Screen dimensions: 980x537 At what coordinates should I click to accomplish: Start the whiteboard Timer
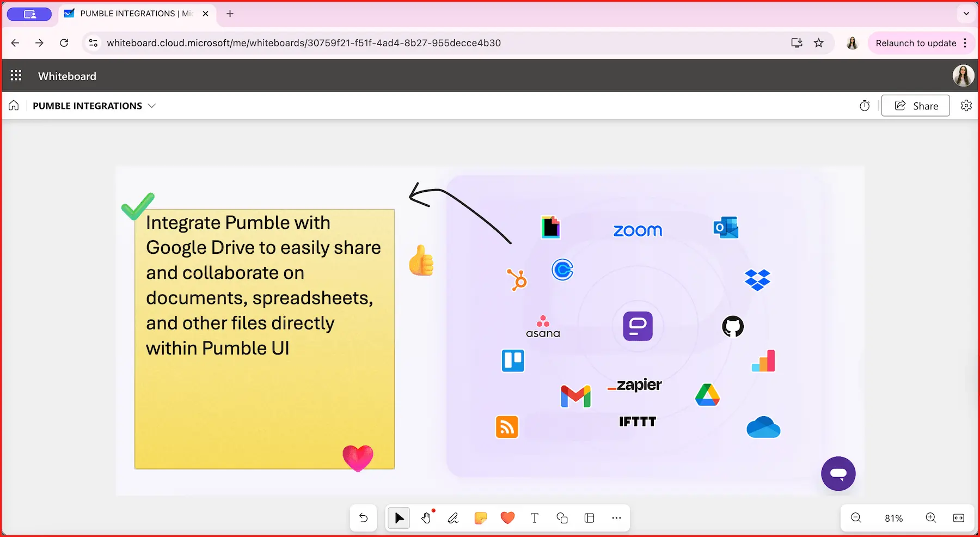pyautogui.click(x=865, y=106)
